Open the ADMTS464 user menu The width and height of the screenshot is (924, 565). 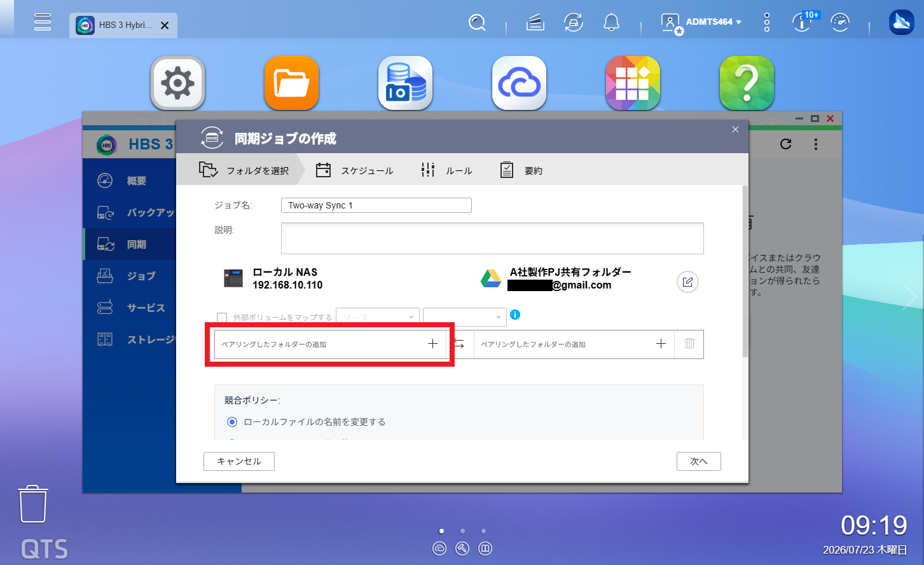[701, 23]
